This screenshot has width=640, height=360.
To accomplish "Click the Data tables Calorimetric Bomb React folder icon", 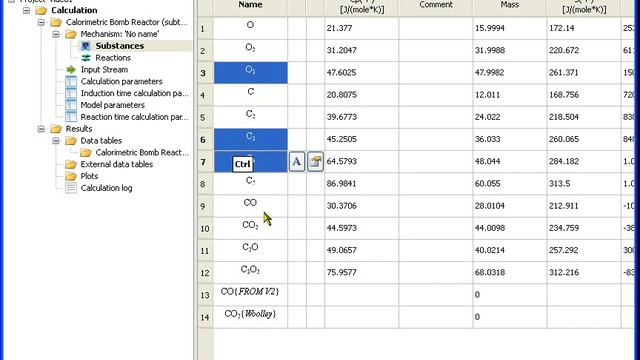I will click(86, 153).
